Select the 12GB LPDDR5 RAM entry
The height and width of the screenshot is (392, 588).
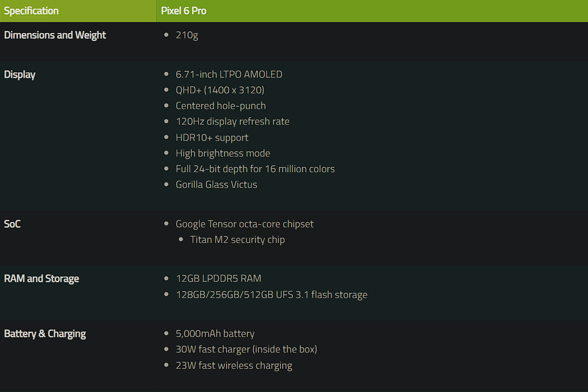click(218, 279)
